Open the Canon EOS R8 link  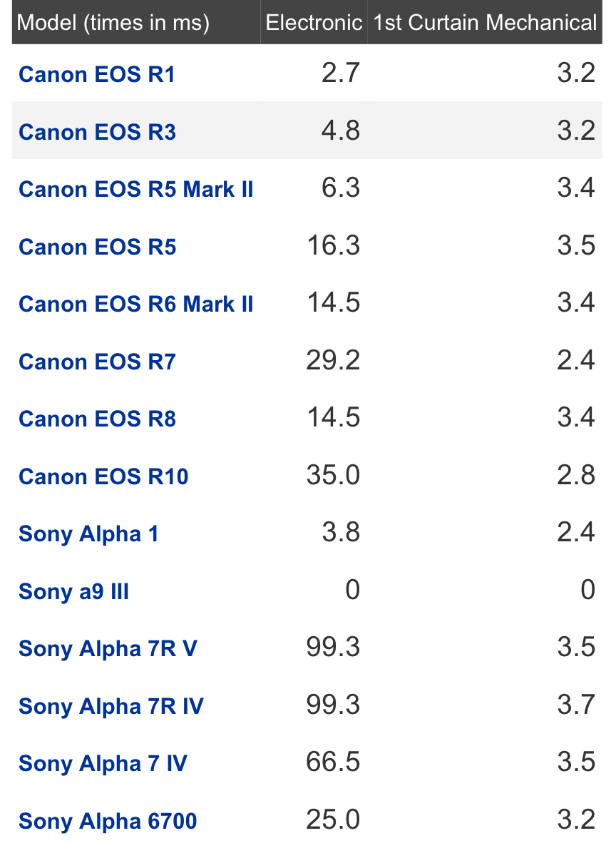(x=97, y=419)
